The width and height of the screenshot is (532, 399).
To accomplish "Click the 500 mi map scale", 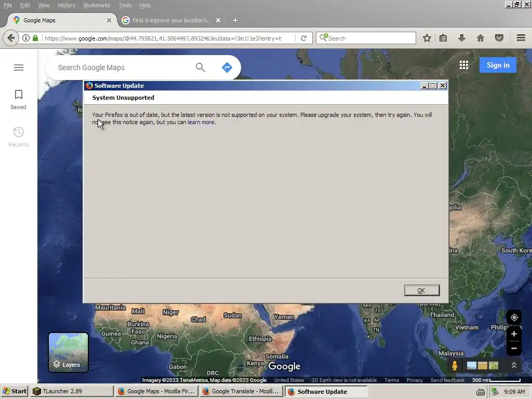I will tap(496, 380).
